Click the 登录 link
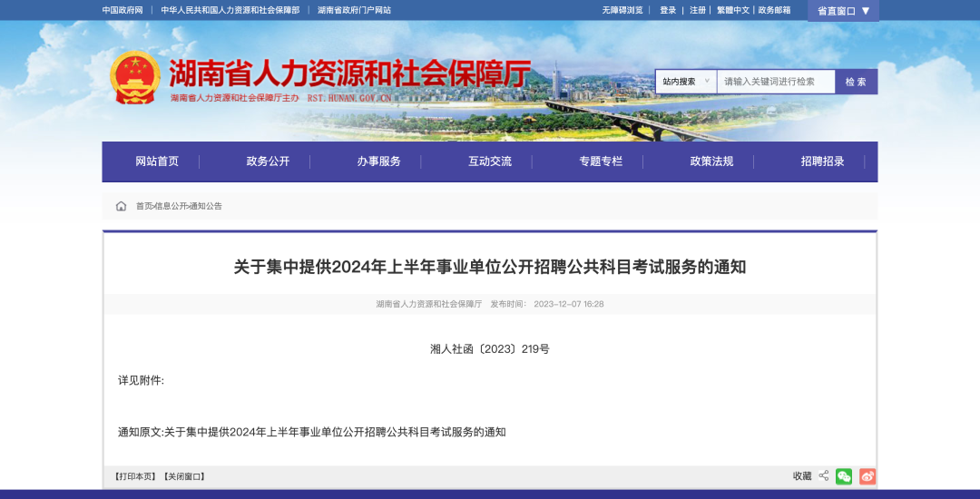This screenshot has height=499, width=980. [668, 10]
